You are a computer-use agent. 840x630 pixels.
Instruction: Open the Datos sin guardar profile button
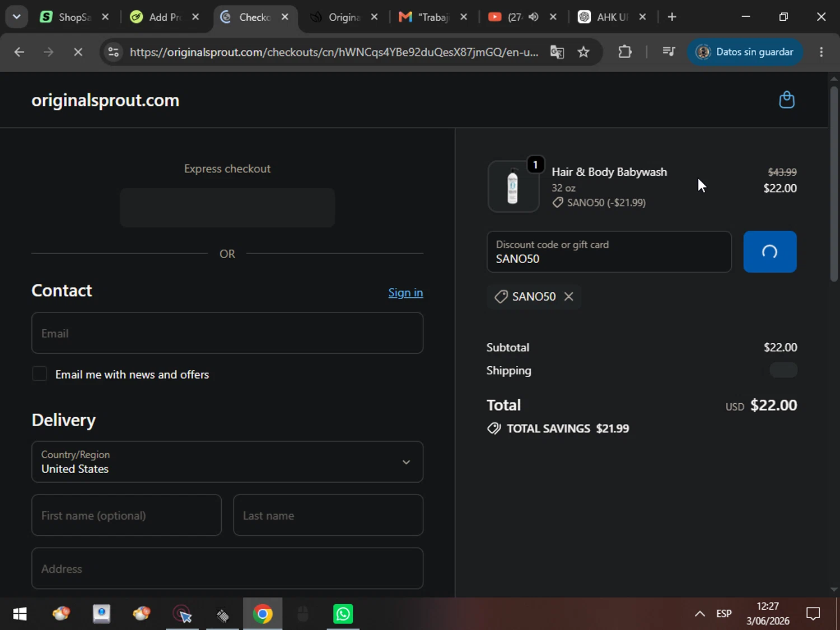[745, 52]
